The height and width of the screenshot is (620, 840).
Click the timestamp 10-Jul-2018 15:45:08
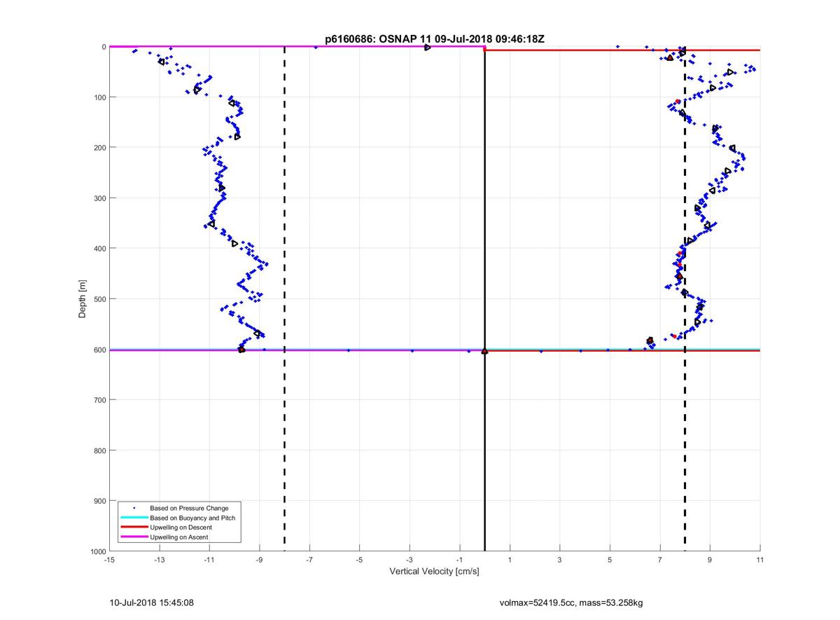click(x=151, y=602)
